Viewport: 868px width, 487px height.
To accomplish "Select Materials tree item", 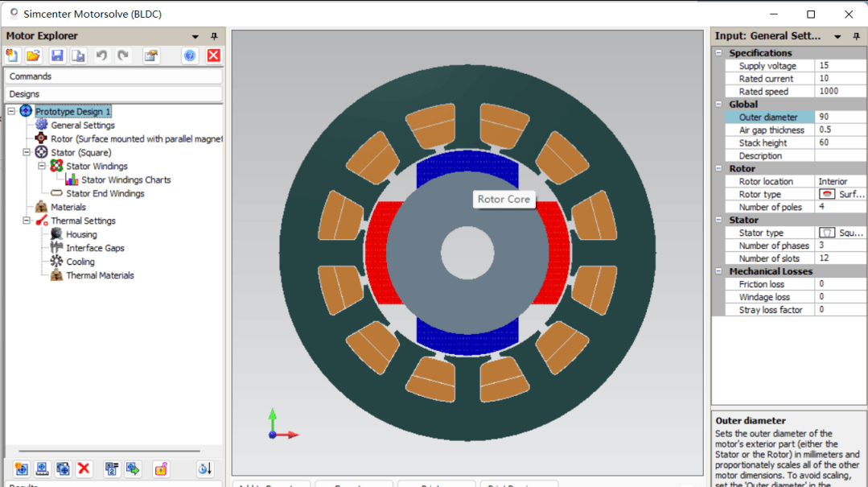I will tap(68, 207).
